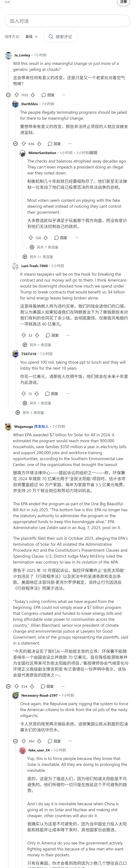Click search icon in 搜索评论 box
The image size is (132, 868).
(x=51, y=37)
